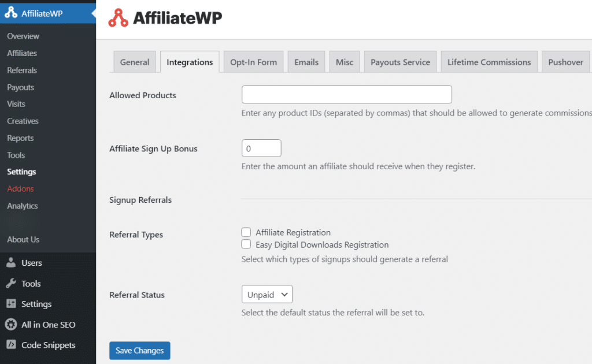
Task: Open the Visits page
Action: pyautogui.click(x=16, y=104)
